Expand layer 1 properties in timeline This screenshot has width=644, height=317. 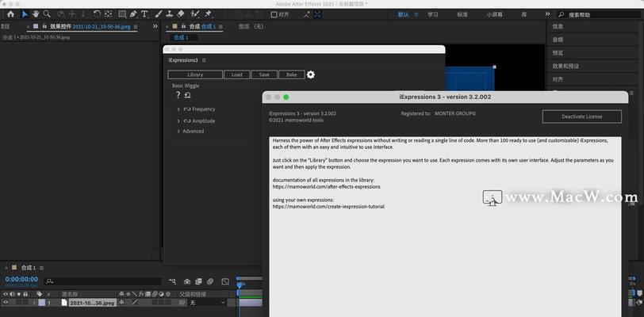tap(35, 303)
